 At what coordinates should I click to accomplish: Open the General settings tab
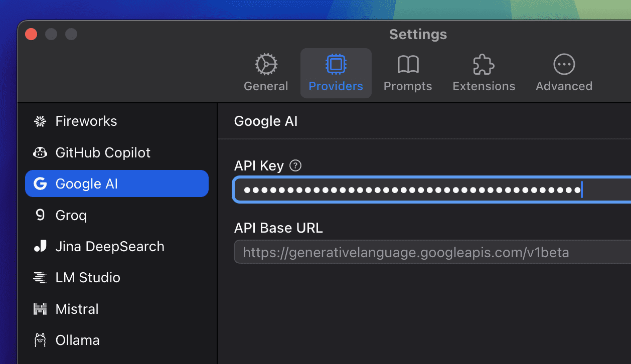266,73
